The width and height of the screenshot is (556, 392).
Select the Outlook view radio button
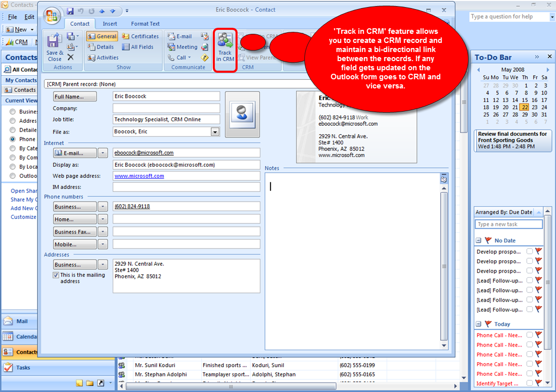(x=13, y=176)
